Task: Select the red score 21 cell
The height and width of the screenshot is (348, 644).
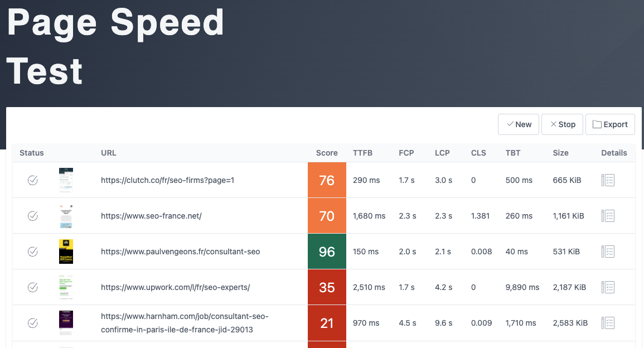Action: click(x=327, y=323)
